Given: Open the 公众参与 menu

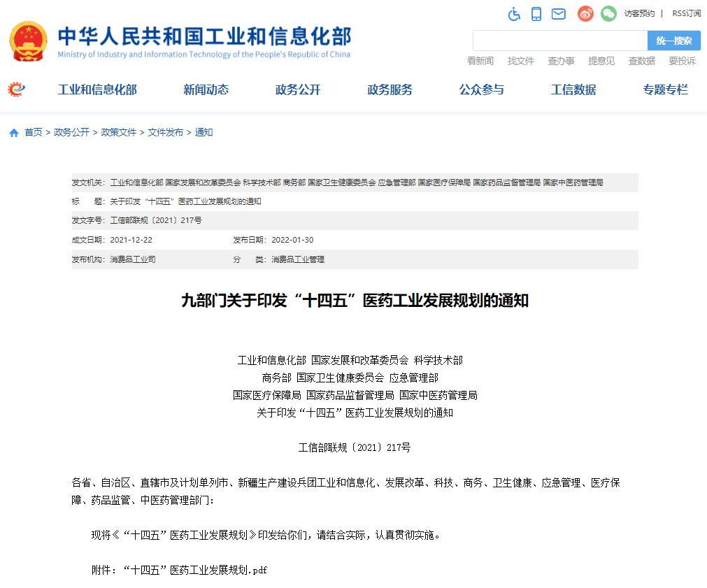Looking at the screenshot, I should [482, 89].
